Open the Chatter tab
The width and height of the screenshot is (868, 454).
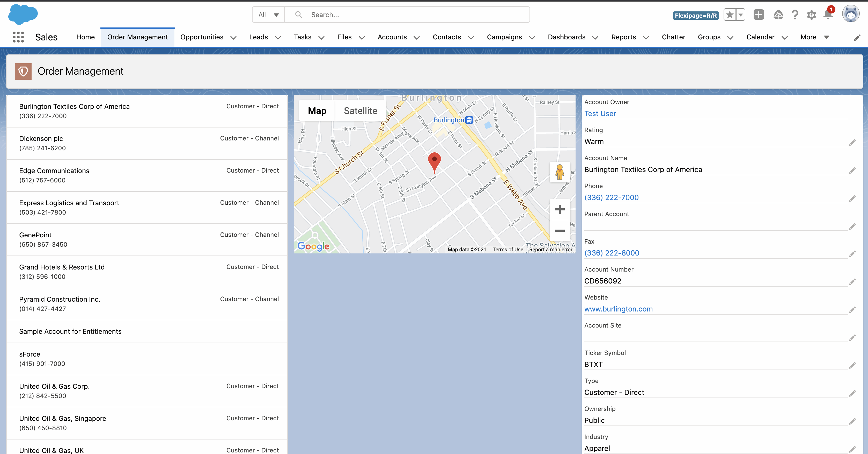pyautogui.click(x=673, y=37)
